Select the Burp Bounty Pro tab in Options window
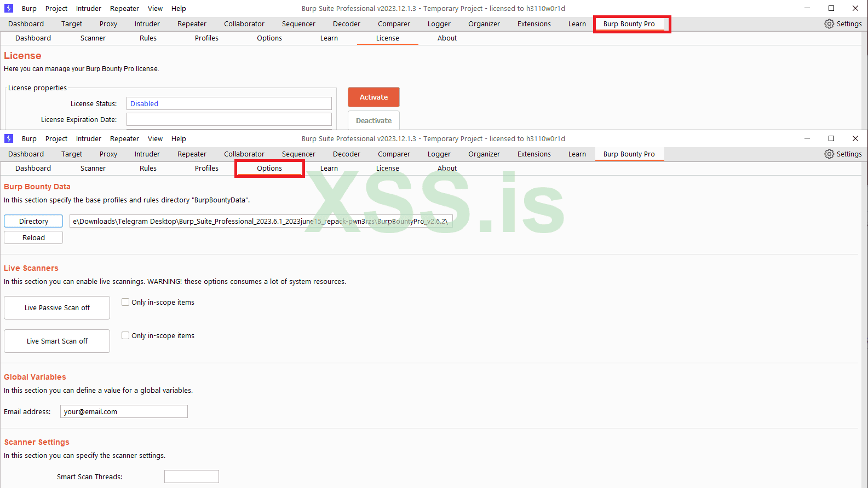This screenshot has width=868, height=488. point(629,154)
